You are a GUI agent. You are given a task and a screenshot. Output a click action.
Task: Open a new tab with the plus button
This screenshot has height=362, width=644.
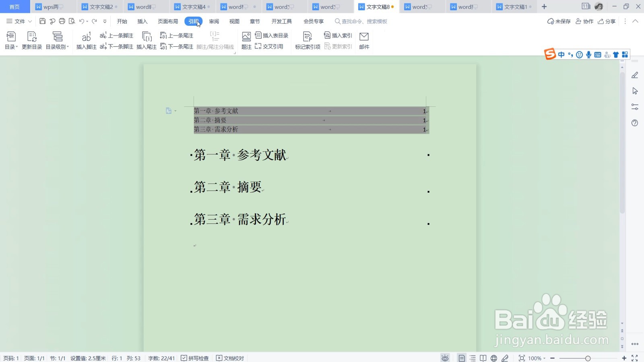[544, 7]
